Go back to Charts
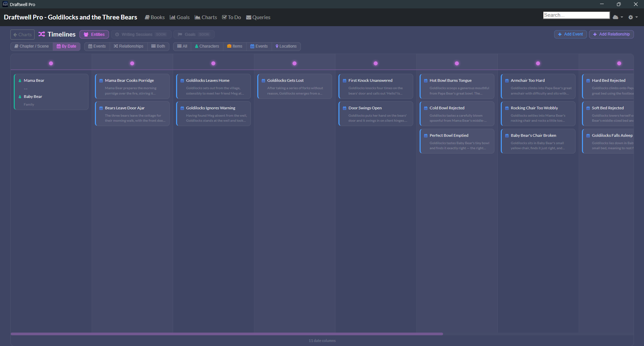This screenshot has height=346, width=644. (22, 35)
